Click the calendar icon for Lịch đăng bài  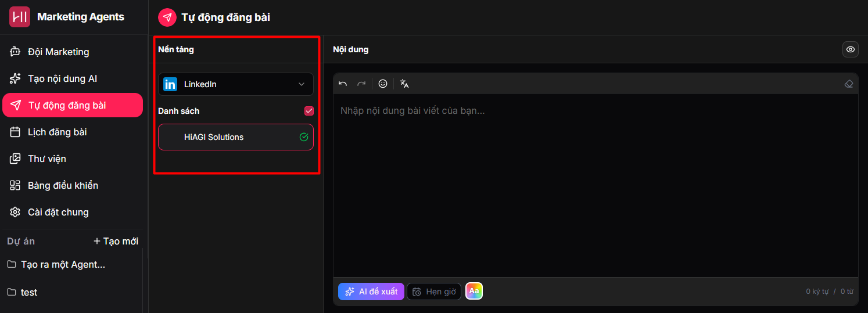tap(16, 132)
